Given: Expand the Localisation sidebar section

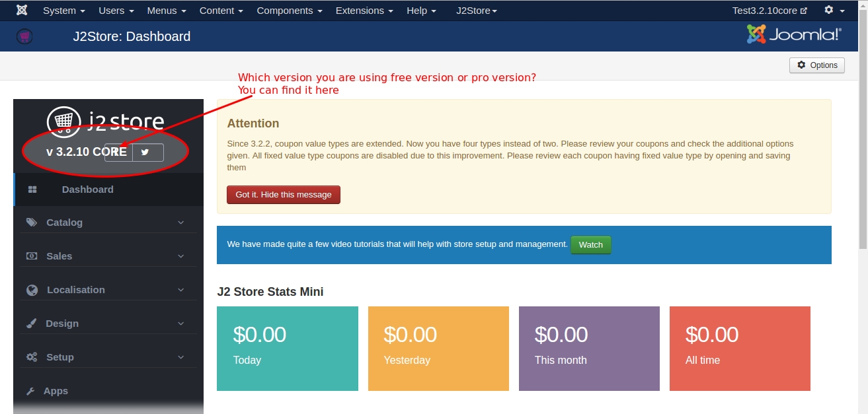Looking at the screenshot, I should click(x=180, y=290).
